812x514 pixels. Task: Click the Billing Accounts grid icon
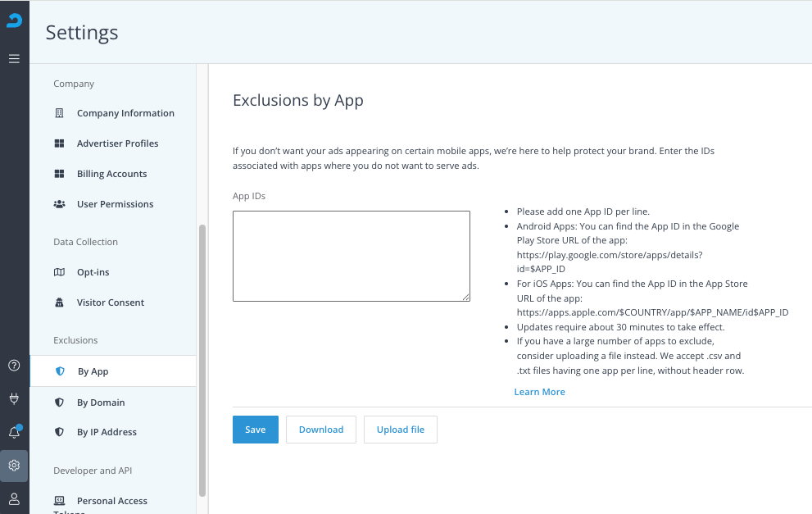click(60, 174)
